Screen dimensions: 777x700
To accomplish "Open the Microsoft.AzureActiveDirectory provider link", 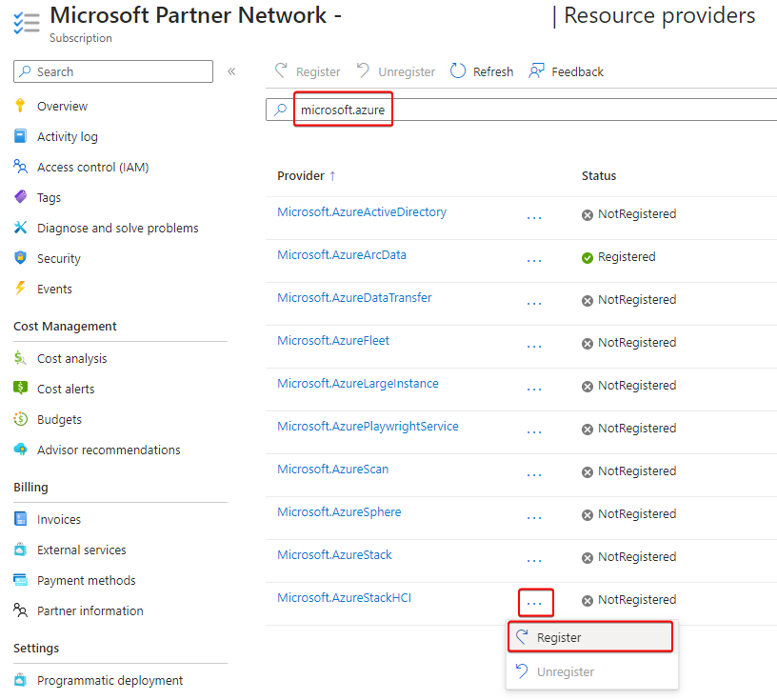I will [x=361, y=212].
